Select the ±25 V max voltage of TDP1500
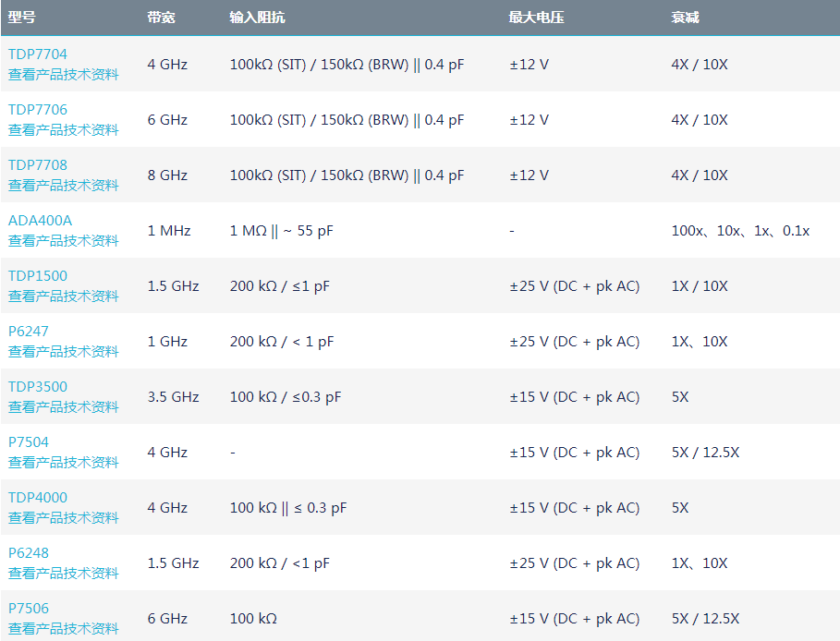Image resolution: width=840 pixels, height=641 pixels. 575,286
